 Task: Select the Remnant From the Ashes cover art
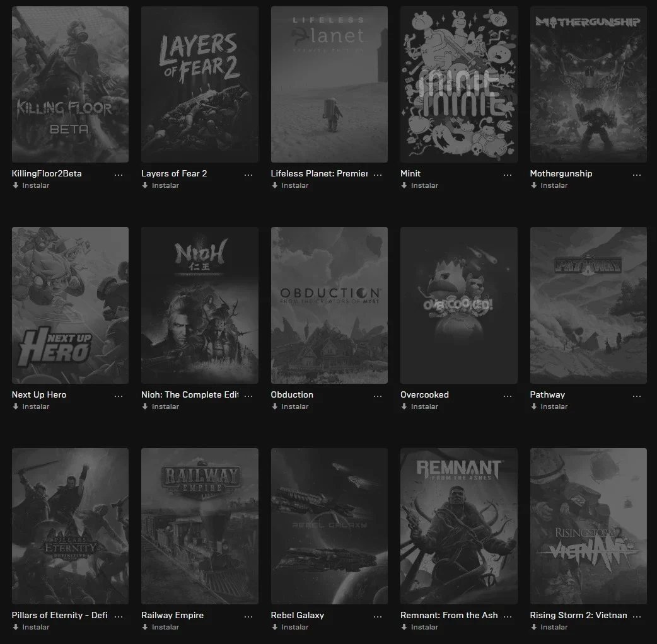(459, 526)
